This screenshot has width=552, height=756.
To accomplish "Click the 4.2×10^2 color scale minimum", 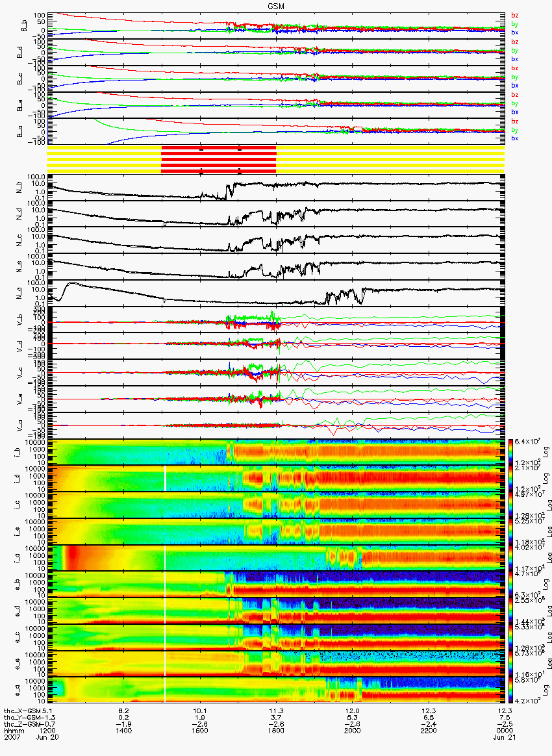I will point(527,701).
